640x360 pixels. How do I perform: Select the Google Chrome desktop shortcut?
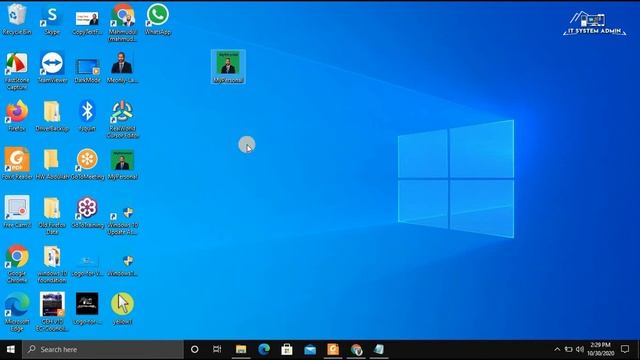click(17, 264)
